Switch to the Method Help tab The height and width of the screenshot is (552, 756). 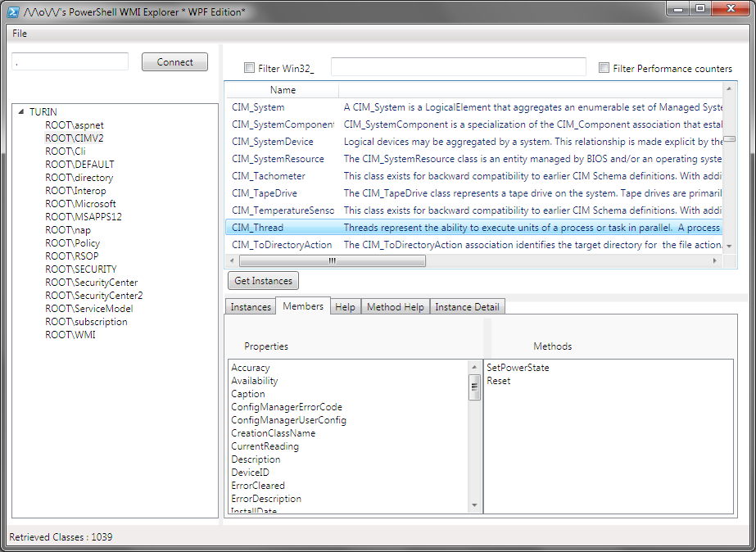coord(396,307)
